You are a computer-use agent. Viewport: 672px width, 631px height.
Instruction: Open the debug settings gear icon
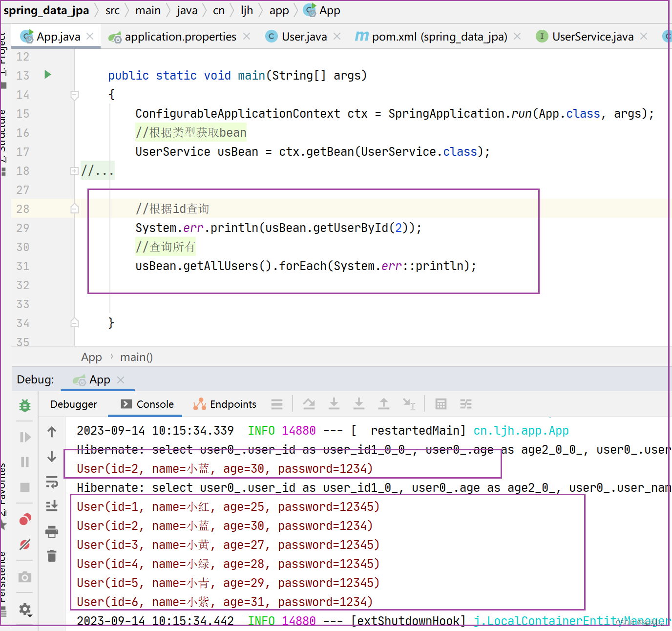(25, 609)
